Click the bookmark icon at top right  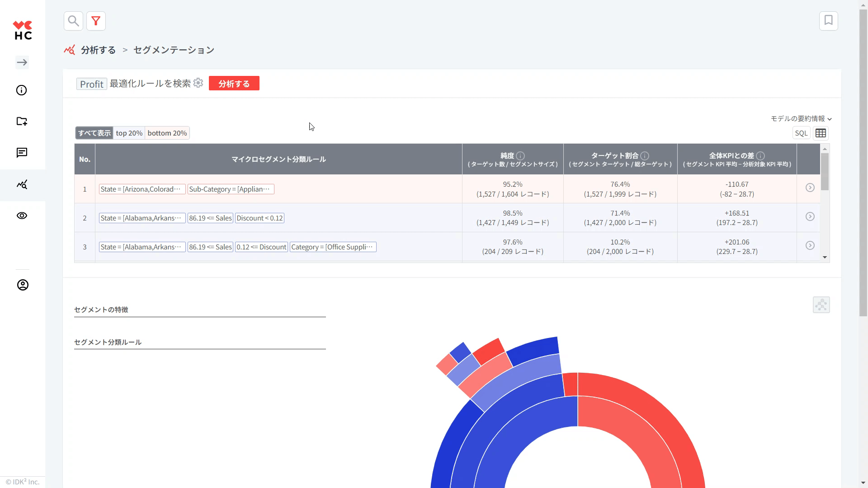[828, 21]
